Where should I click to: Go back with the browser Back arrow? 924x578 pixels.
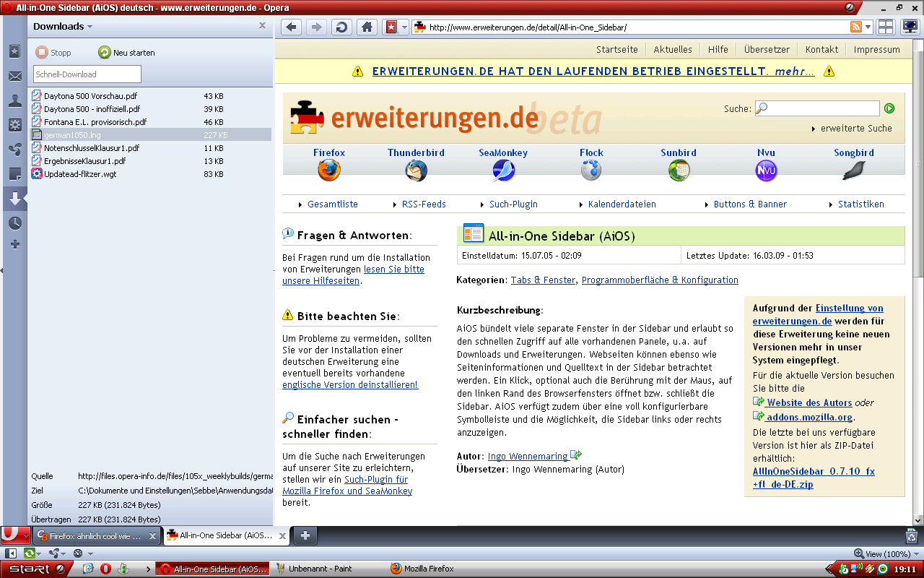click(x=291, y=27)
